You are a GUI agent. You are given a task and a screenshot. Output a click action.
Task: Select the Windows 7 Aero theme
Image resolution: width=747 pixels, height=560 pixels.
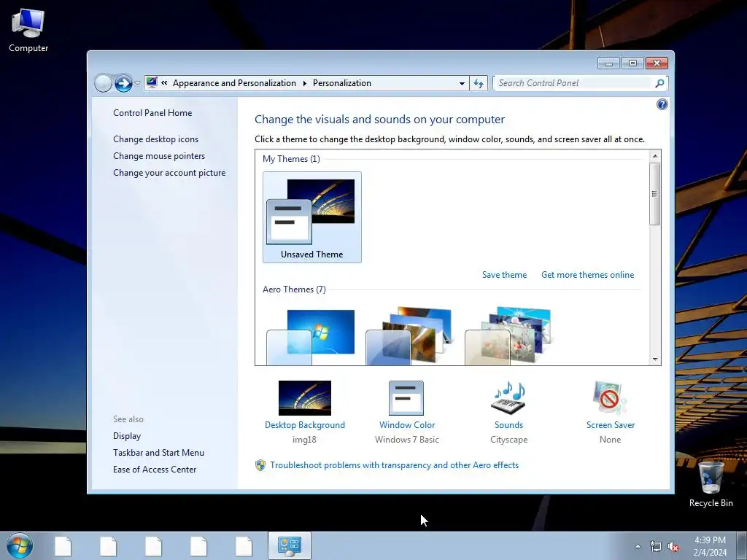pos(312,337)
